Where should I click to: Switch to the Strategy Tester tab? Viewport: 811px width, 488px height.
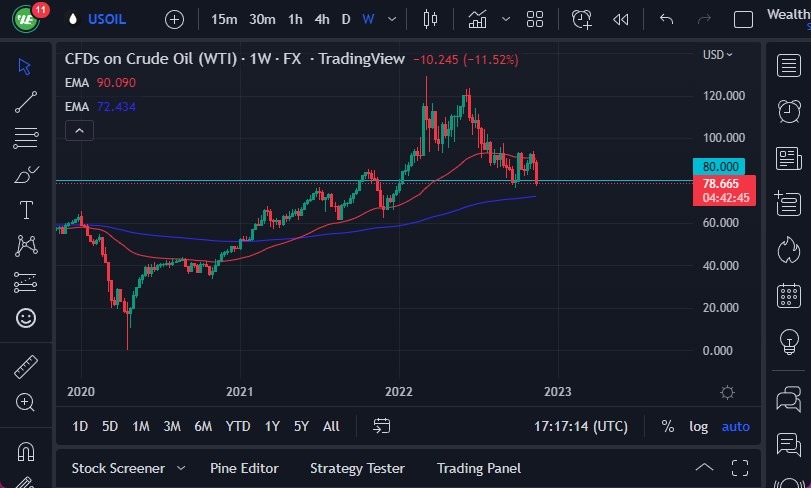point(357,468)
